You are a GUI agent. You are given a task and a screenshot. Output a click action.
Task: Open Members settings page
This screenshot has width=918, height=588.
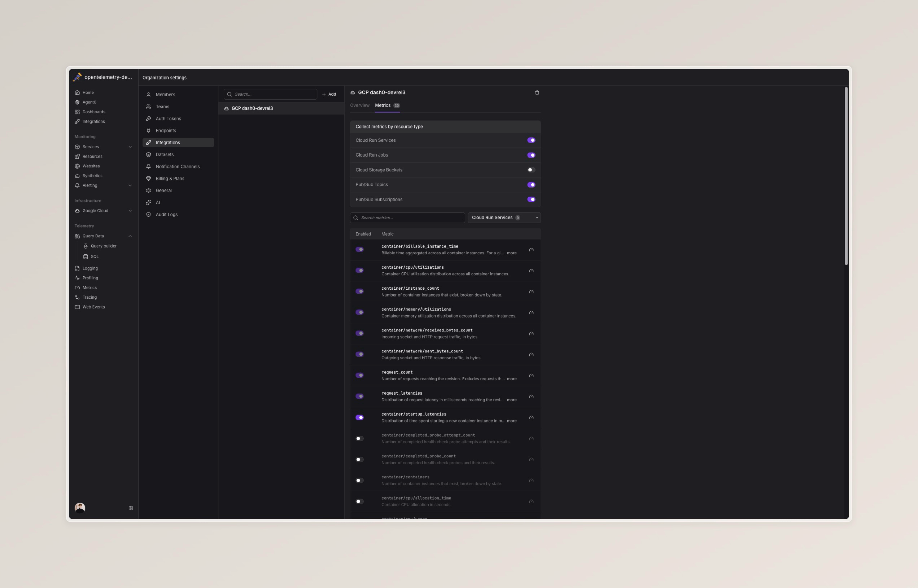pyautogui.click(x=178, y=95)
